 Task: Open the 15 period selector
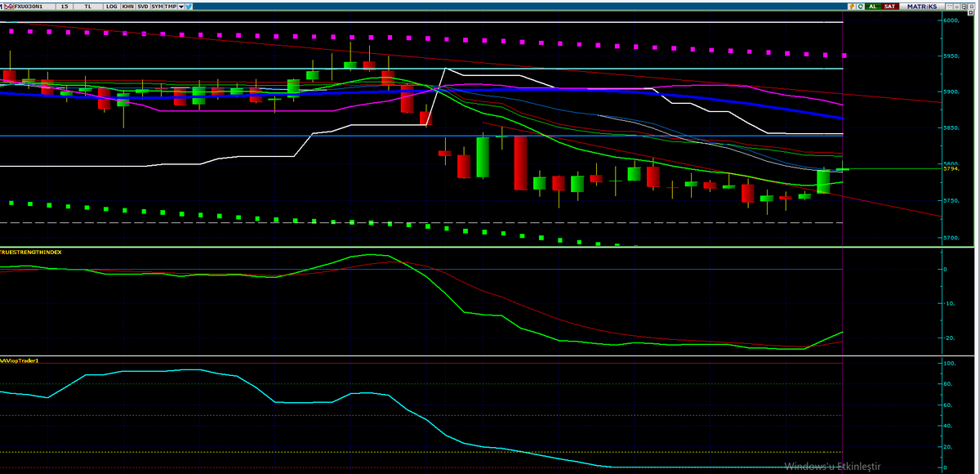[x=65, y=7]
